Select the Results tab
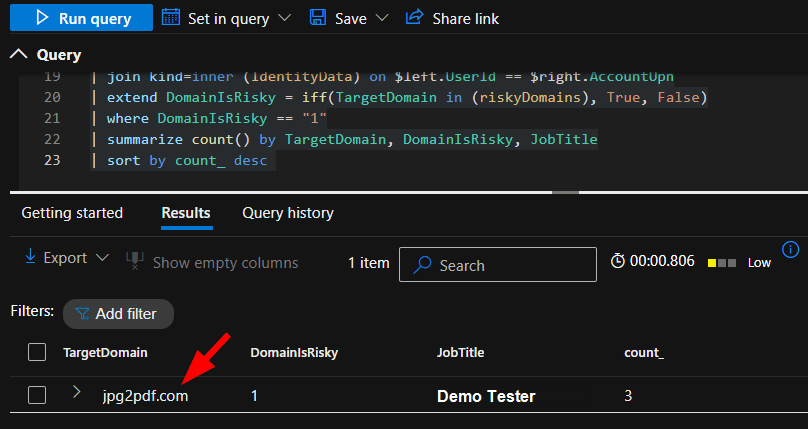 point(186,213)
